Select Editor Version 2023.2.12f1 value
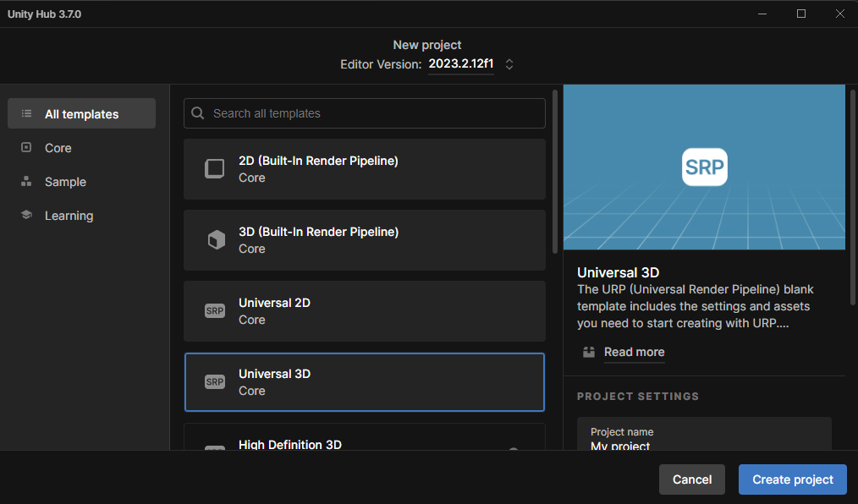 tap(461, 64)
